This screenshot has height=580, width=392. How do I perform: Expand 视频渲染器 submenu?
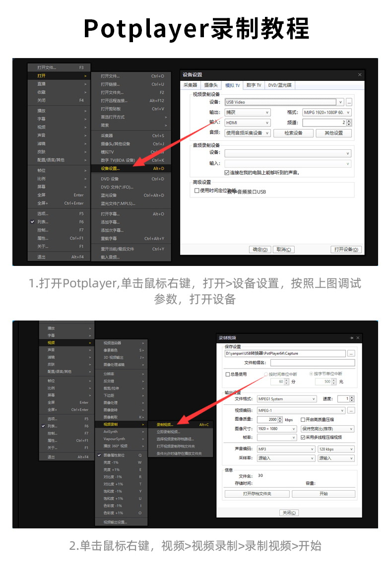tap(121, 343)
